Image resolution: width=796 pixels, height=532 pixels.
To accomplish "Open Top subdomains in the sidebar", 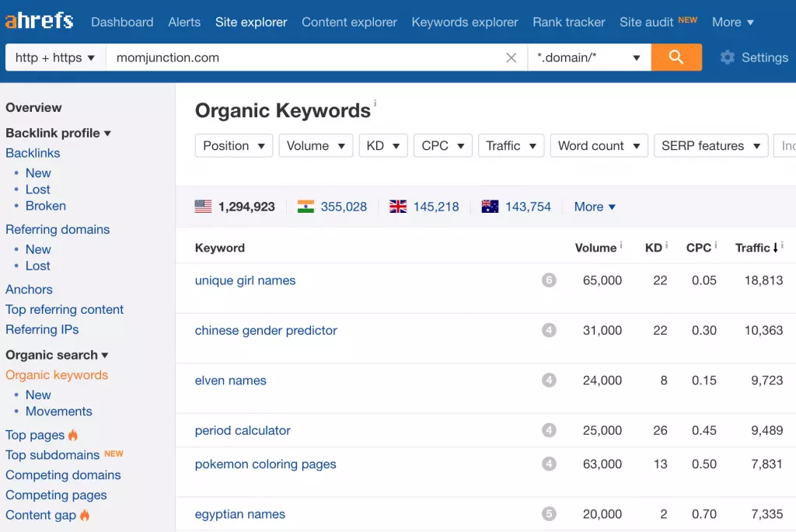I will (x=52, y=455).
